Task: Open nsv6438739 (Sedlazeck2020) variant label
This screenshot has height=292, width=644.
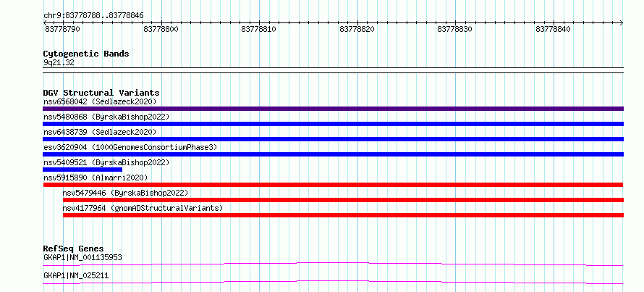Action: (100, 132)
